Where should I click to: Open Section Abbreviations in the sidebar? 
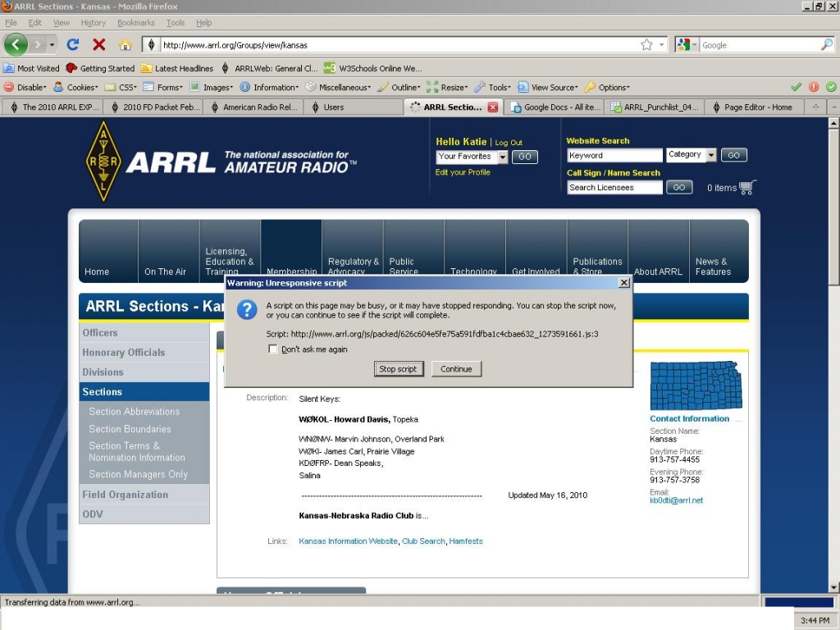(135, 412)
